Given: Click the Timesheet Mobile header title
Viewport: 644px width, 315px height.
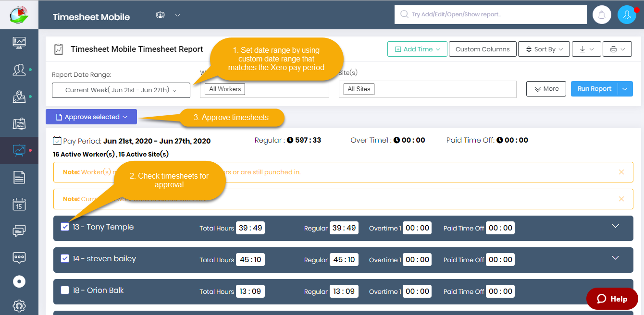Looking at the screenshot, I should click(x=91, y=17).
